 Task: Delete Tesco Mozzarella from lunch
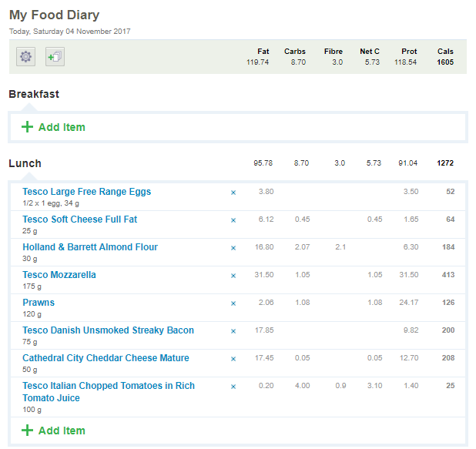click(x=233, y=275)
